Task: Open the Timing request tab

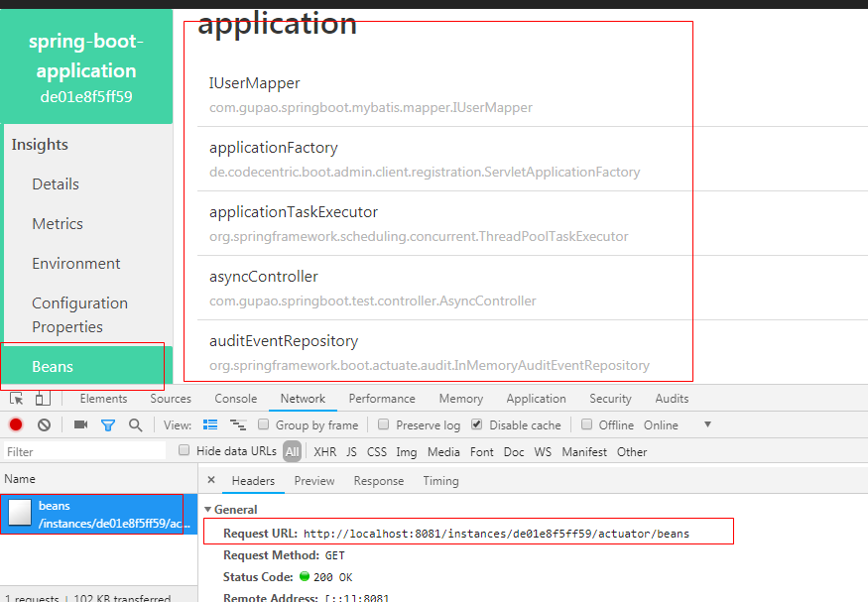Action: click(441, 481)
